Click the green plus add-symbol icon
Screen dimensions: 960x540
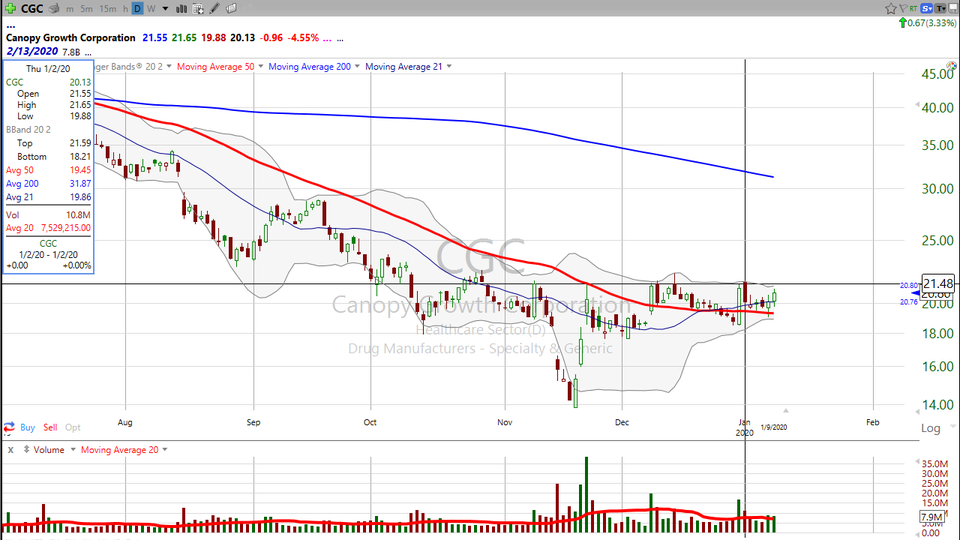(10, 8)
